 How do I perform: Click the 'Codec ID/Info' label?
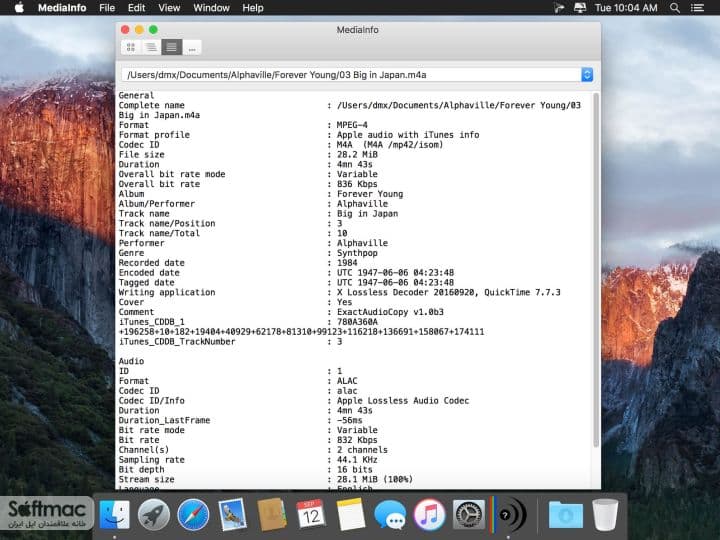tap(152, 401)
